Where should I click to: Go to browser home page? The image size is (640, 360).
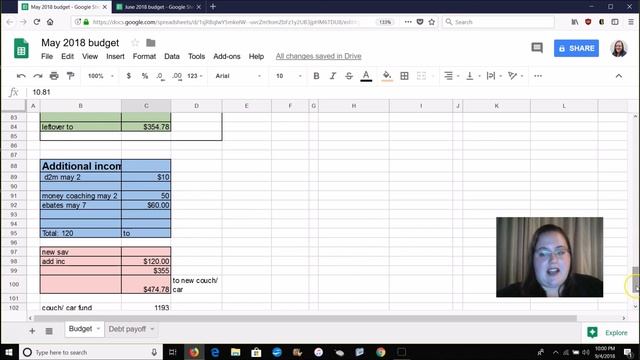click(50, 22)
